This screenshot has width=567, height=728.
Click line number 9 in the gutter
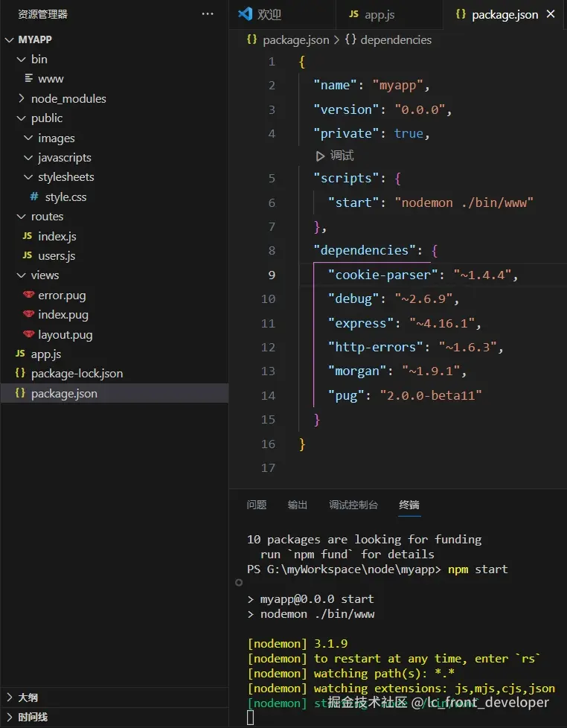(272, 275)
